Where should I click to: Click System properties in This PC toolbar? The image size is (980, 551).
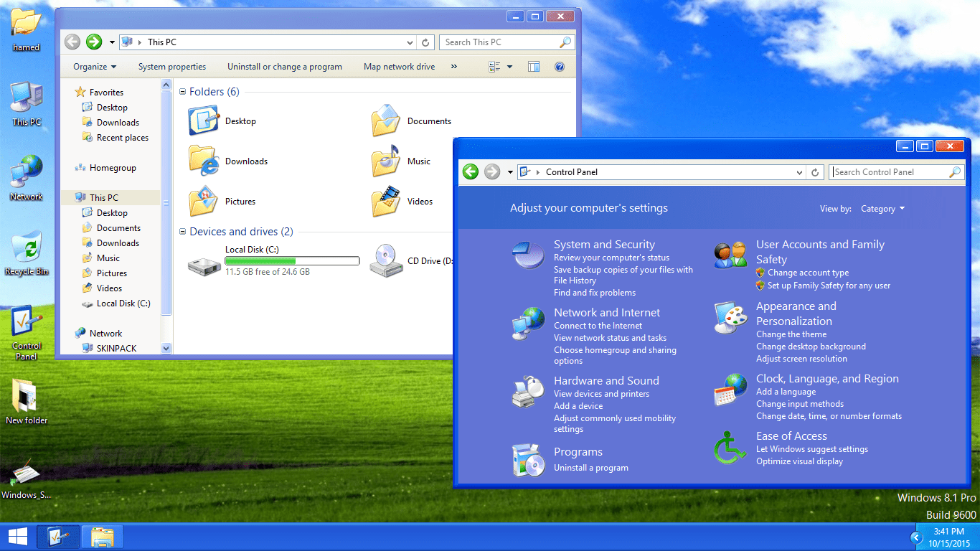point(172,67)
